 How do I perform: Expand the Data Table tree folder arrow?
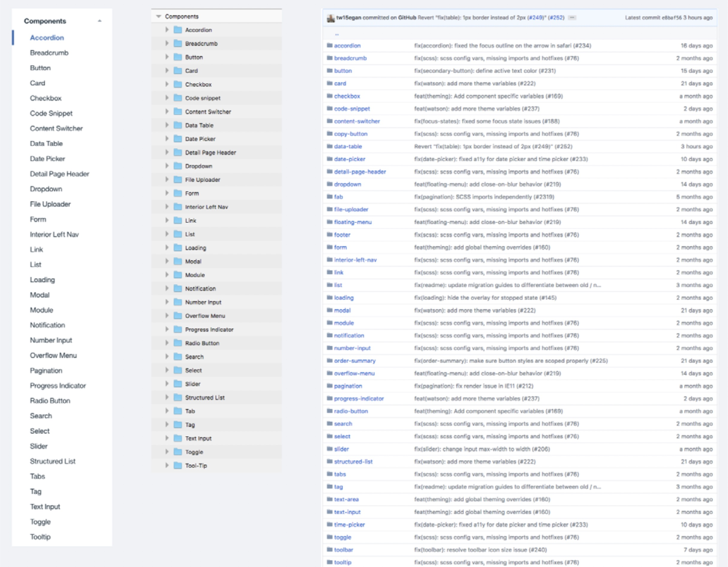point(167,125)
